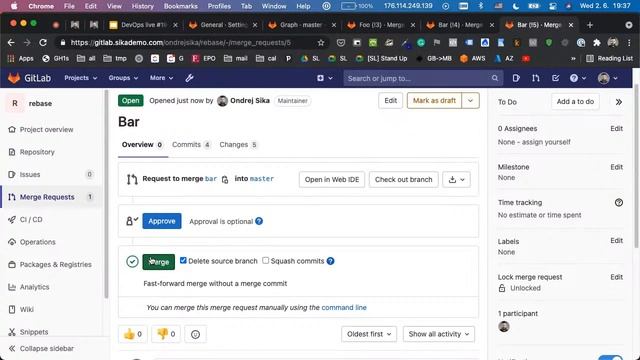Open Repository in the sidebar
Viewport: 640px width, 360px height.
(x=37, y=152)
